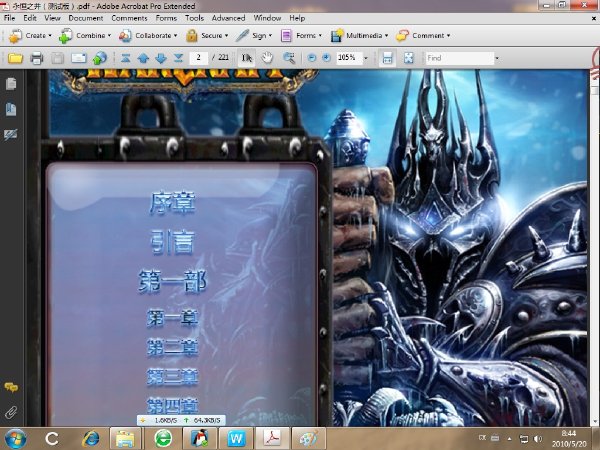The image size is (600, 450).
Task: Open the Edit menu
Action: tap(30, 18)
